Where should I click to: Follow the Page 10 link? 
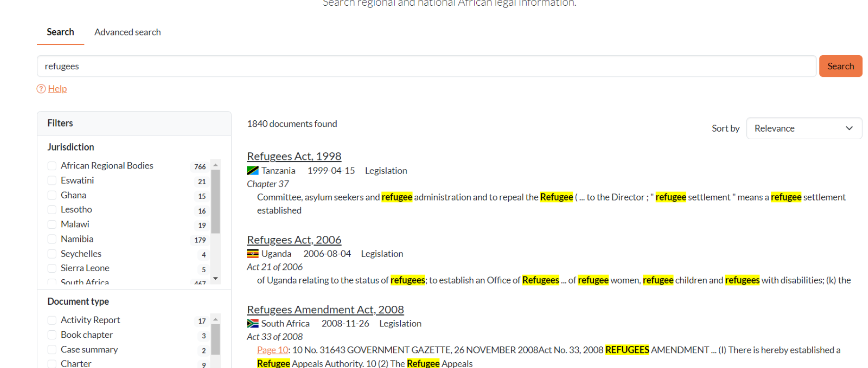(x=272, y=350)
